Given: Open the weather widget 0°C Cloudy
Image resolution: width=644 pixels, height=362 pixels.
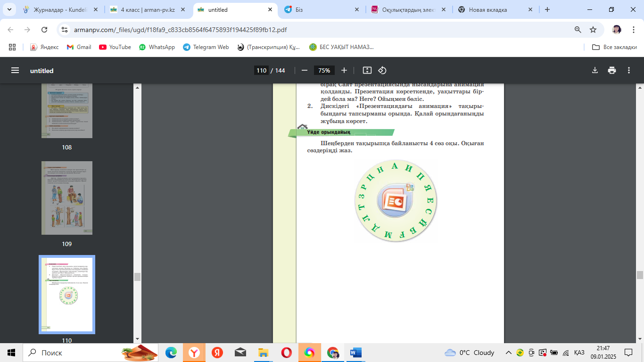Looking at the screenshot, I should click(x=470, y=353).
